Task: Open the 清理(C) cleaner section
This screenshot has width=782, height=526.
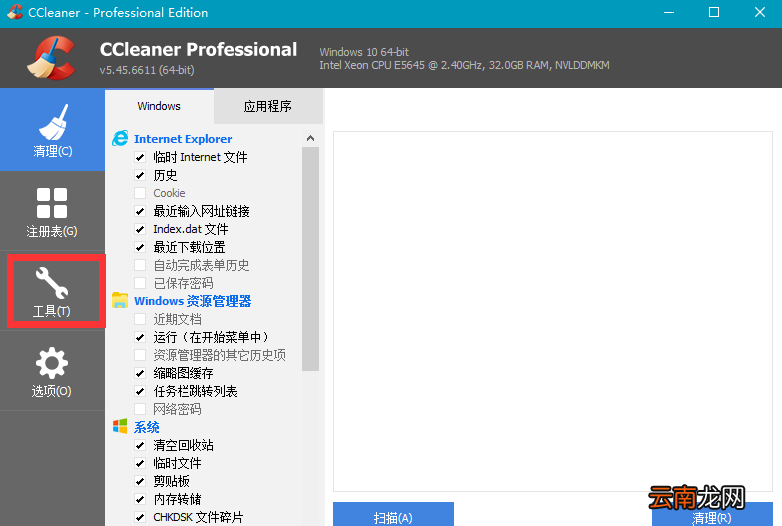Action: (x=52, y=130)
